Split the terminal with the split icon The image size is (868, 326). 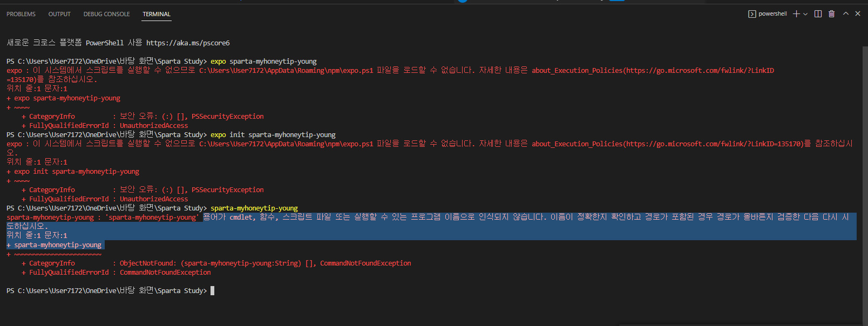(x=818, y=14)
